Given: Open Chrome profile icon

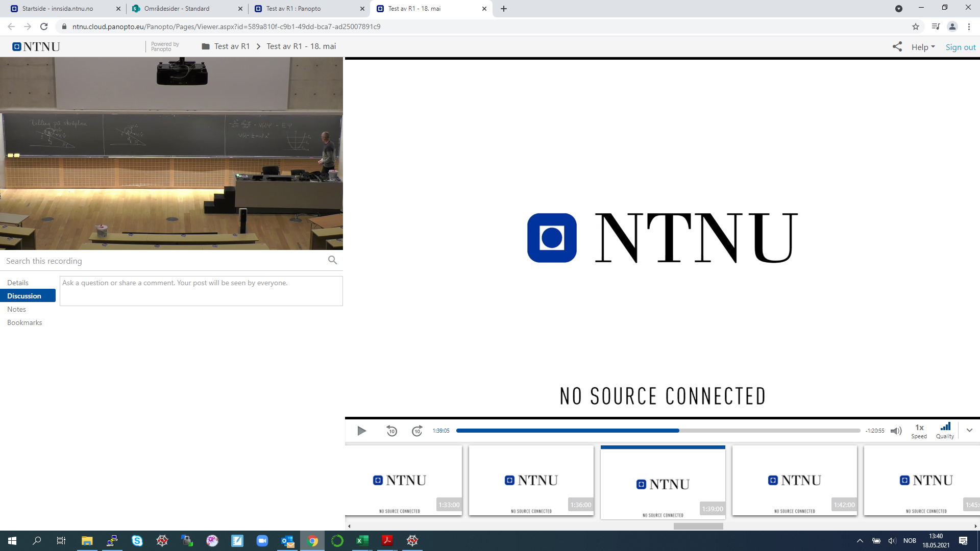Looking at the screenshot, I should coord(952,27).
